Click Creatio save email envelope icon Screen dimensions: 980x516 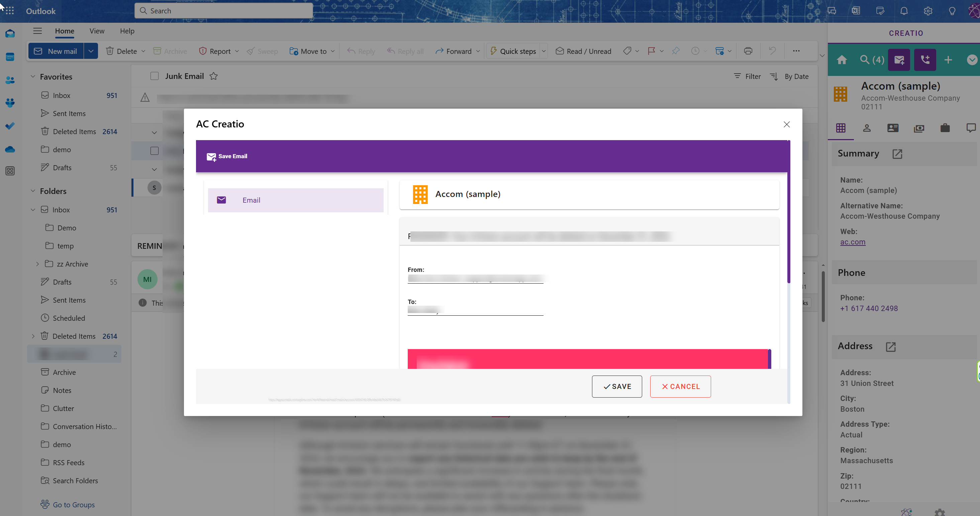(x=899, y=60)
